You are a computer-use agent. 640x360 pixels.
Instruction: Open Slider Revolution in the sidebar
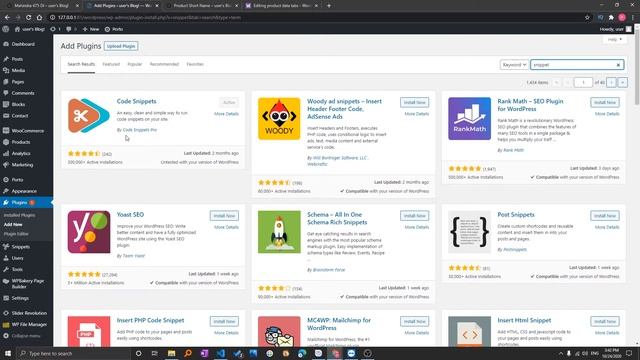tap(29, 313)
